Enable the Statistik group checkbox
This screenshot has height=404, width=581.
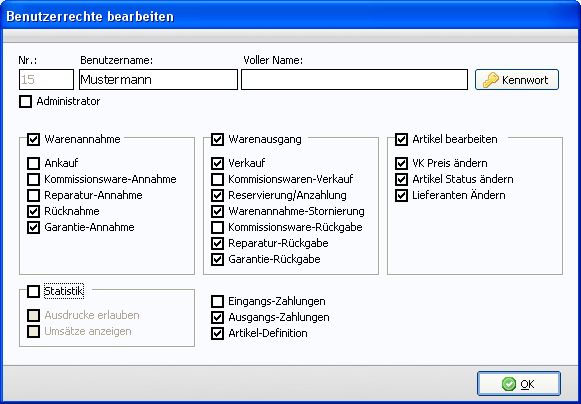(33, 291)
